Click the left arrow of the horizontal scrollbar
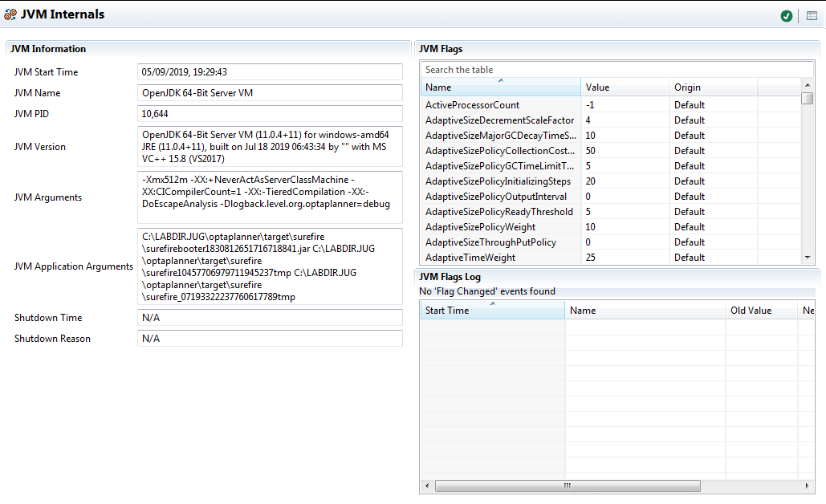 pos(426,486)
